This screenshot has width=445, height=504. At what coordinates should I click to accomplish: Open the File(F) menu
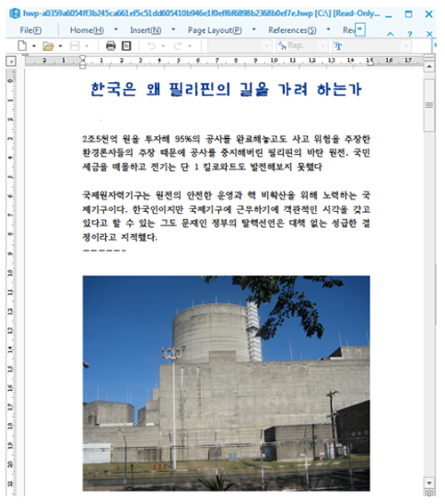[30, 30]
